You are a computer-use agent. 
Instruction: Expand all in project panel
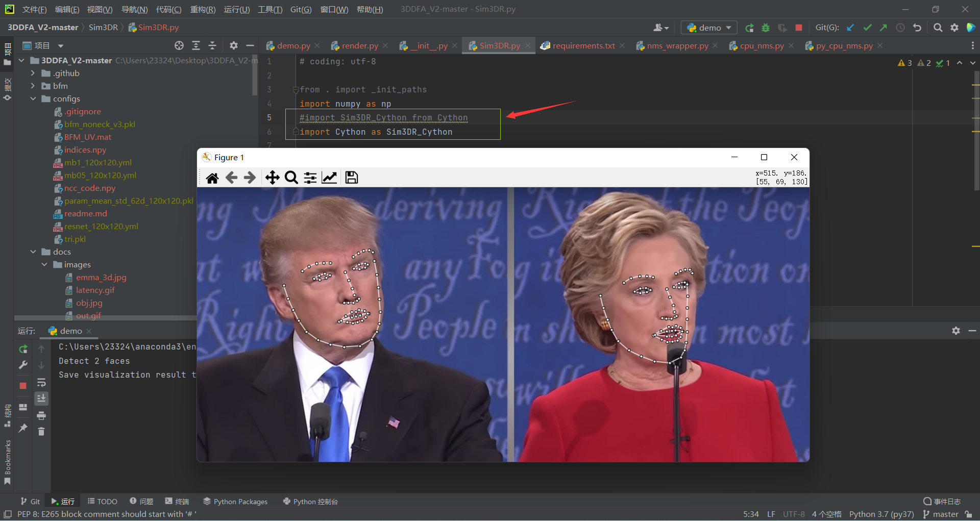coord(196,45)
